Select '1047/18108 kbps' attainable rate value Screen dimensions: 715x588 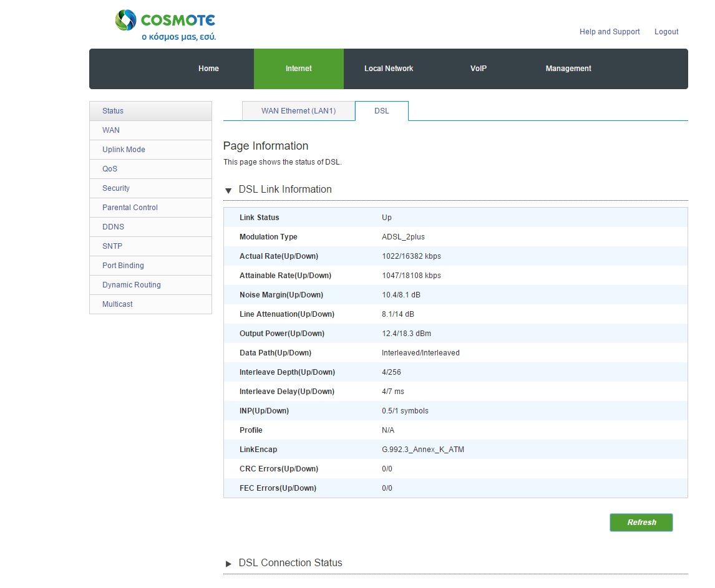[x=411, y=276]
